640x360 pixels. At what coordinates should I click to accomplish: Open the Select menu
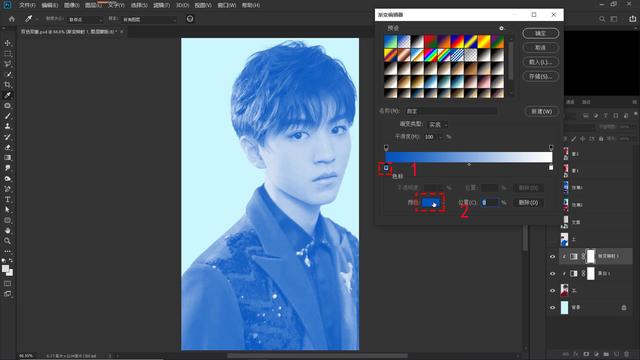(139, 5)
